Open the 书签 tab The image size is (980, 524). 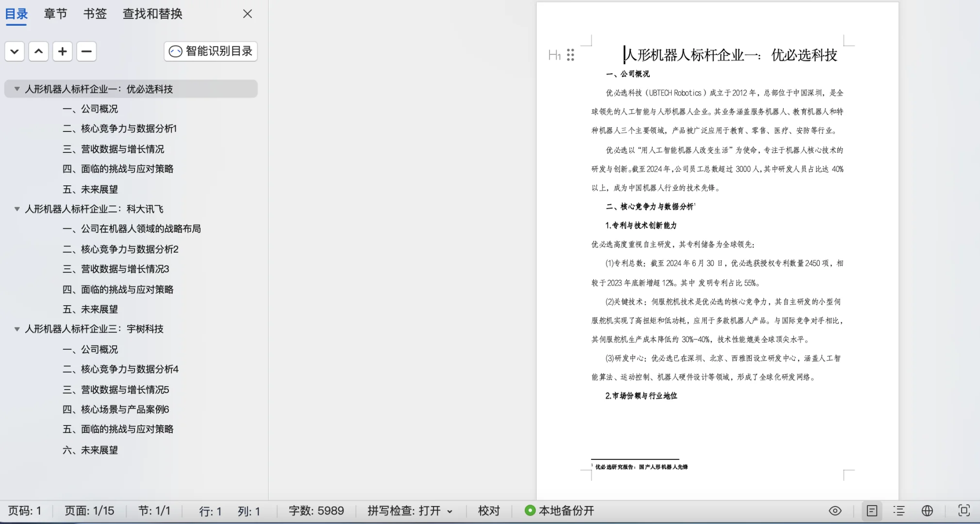point(95,14)
